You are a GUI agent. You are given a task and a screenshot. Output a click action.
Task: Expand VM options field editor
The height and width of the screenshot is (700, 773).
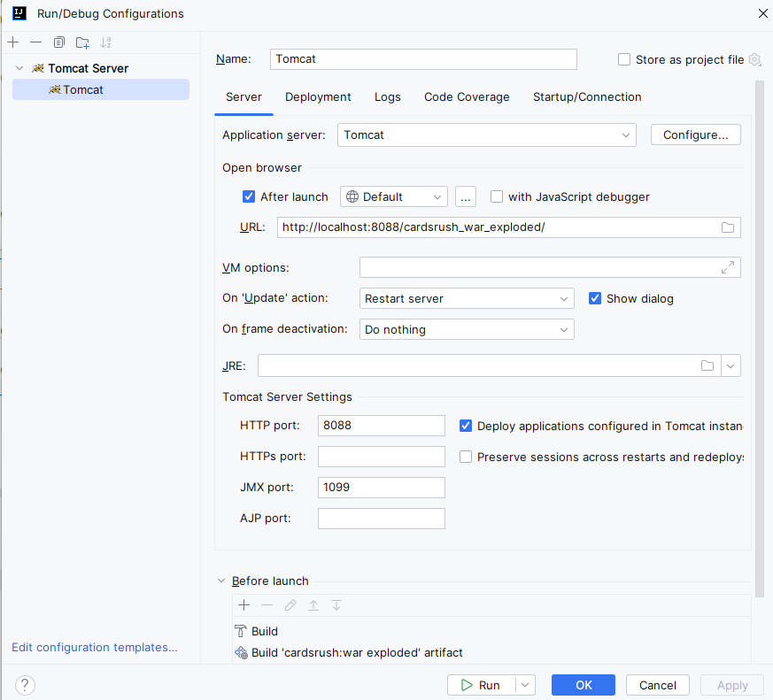click(728, 267)
